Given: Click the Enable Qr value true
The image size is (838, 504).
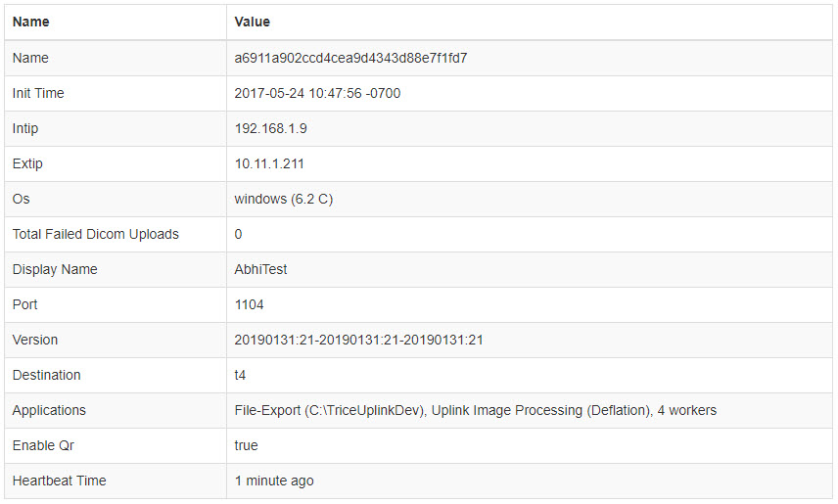Looking at the screenshot, I should pos(247,445).
